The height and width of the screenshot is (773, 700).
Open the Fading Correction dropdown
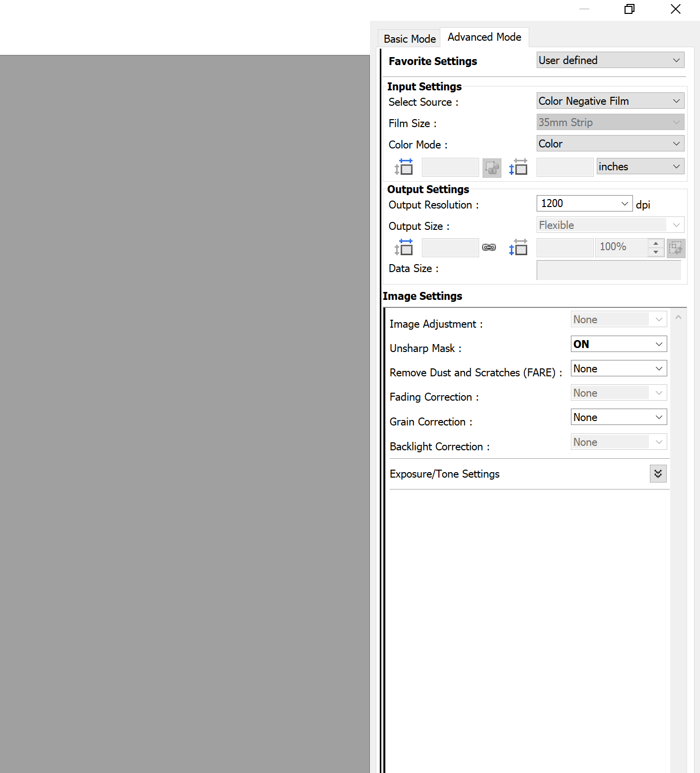619,393
